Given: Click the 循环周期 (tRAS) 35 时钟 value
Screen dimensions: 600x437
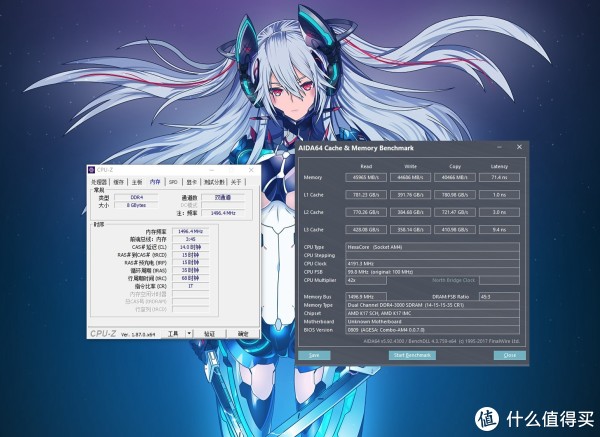Looking at the screenshot, I should pyautogui.click(x=190, y=271).
